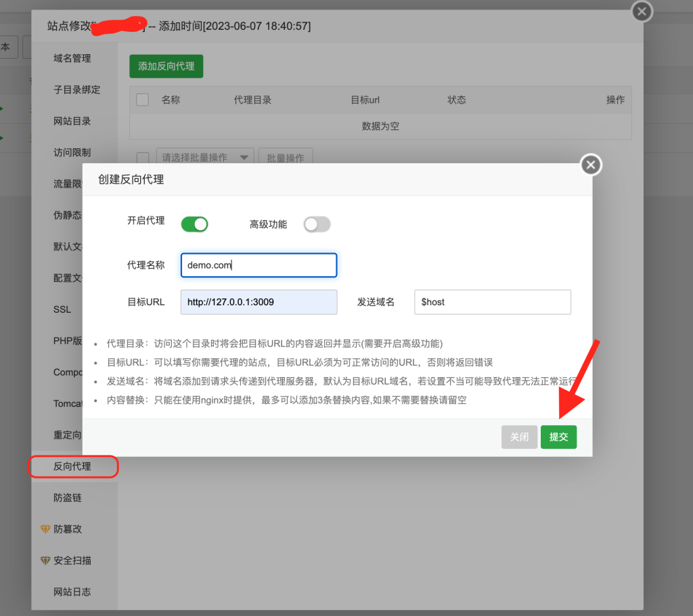This screenshot has height=616, width=693.
Task: Close the 创建反向代理 dialog with X icon
Action: (591, 164)
